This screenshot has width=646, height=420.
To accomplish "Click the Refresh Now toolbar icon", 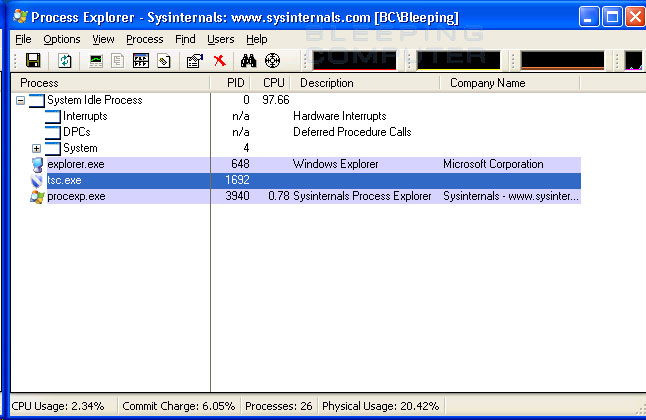I will (x=64, y=61).
